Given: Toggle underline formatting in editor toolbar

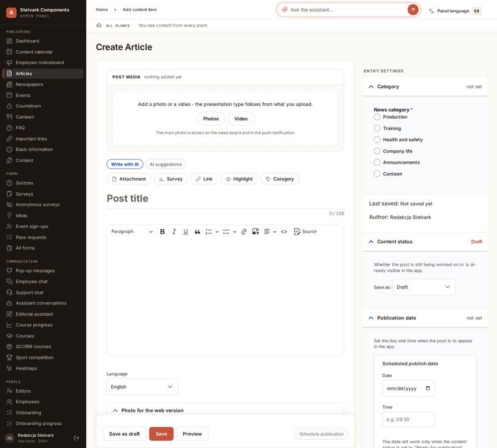Looking at the screenshot, I should 186,232.
